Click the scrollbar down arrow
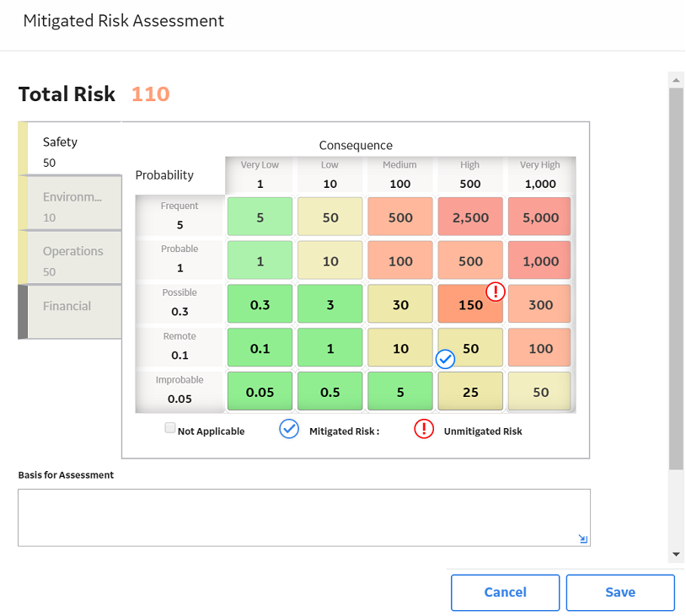The image size is (686, 616). 676,554
